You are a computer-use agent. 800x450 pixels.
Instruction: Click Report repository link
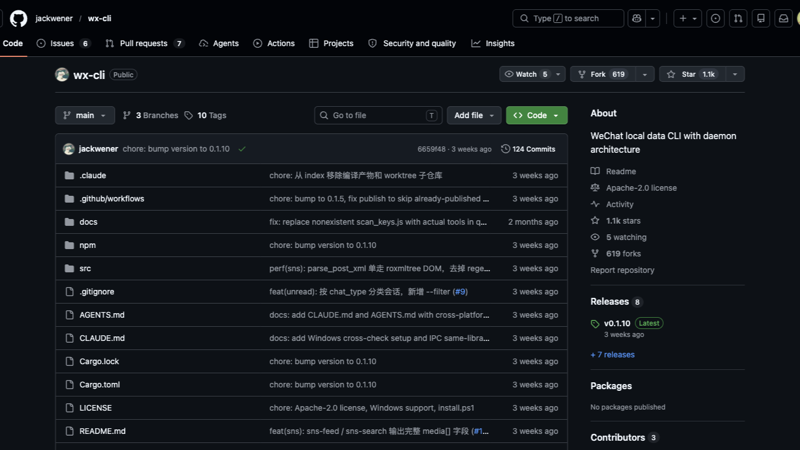(622, 270)
